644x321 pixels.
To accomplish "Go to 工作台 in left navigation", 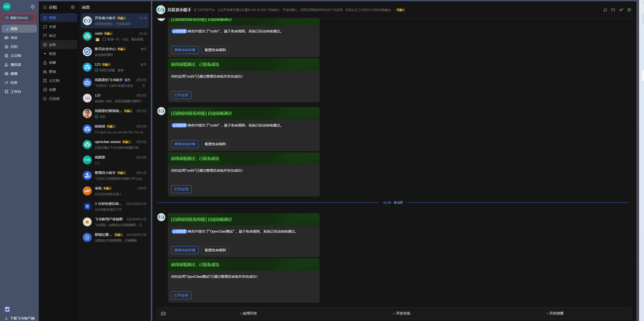I will (x=16, y=92).
